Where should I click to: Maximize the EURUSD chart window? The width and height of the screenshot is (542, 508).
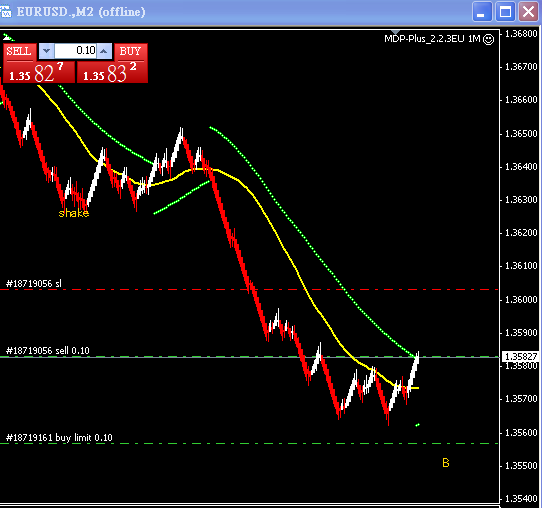pos(505,12)
